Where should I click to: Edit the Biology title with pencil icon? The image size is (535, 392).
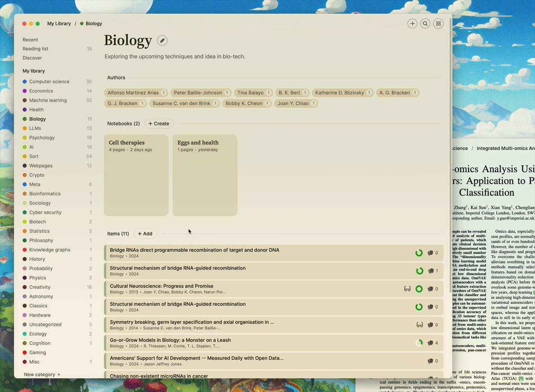[162, 41]
